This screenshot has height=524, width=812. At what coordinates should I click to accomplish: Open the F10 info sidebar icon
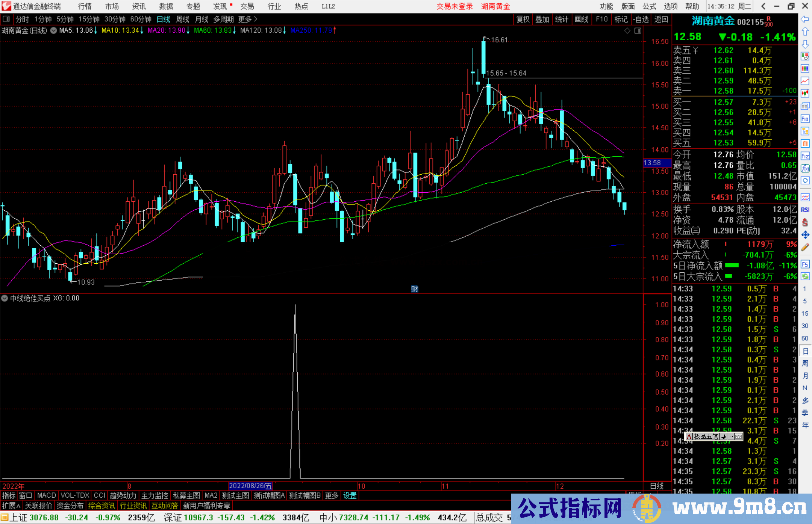(805, 119)
